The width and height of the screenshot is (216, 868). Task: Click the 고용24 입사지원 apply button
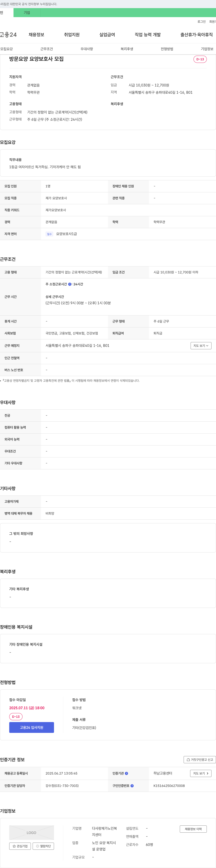(x=32, y=727)
